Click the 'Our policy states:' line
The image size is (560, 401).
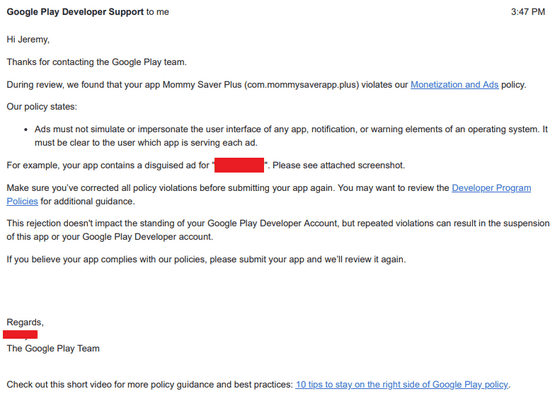pyautogui.click(x=42, y=107)
